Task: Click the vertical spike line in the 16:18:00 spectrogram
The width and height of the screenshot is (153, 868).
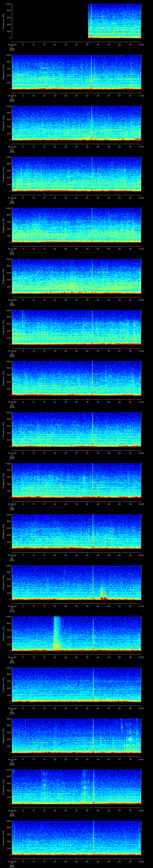Action: click(x=93, y=481)
